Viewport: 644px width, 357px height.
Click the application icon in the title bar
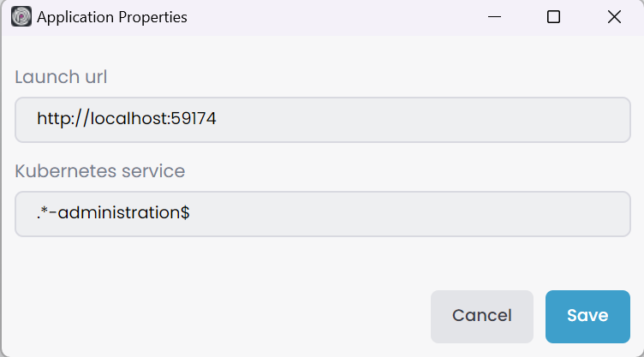pos(21,17)
